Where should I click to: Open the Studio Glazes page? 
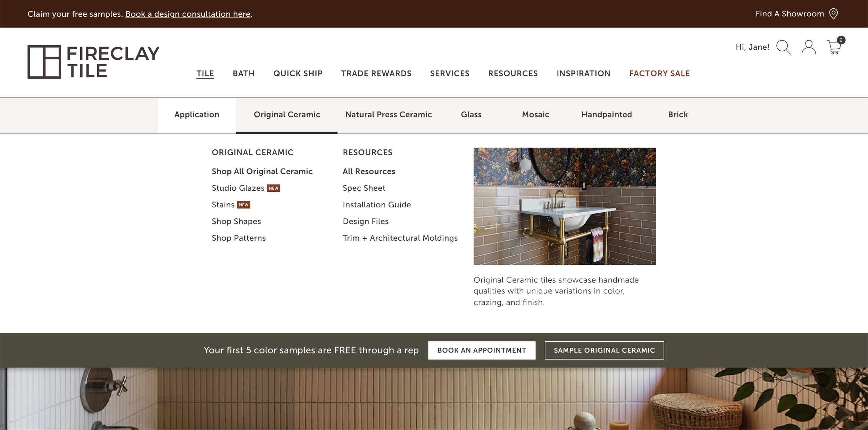point(238,188)
